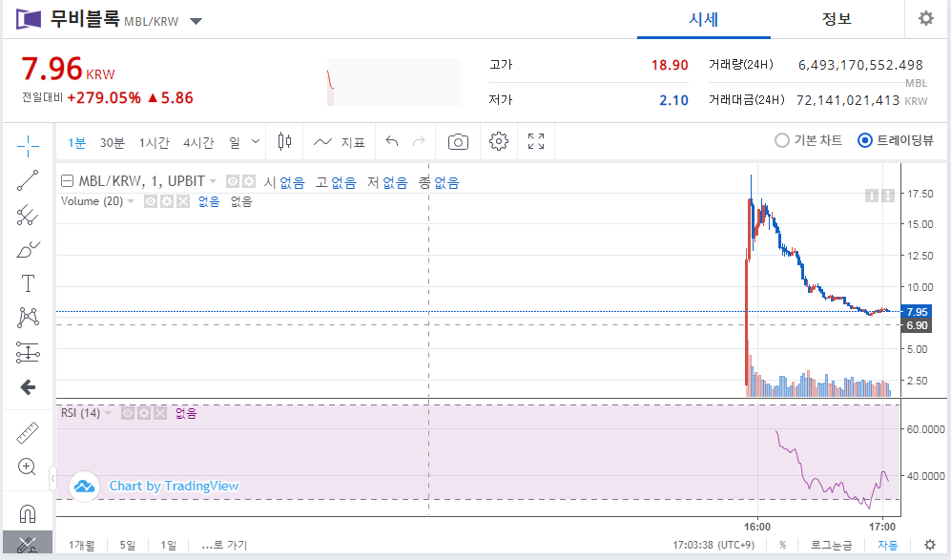Select the ruler measure tool

28,432
